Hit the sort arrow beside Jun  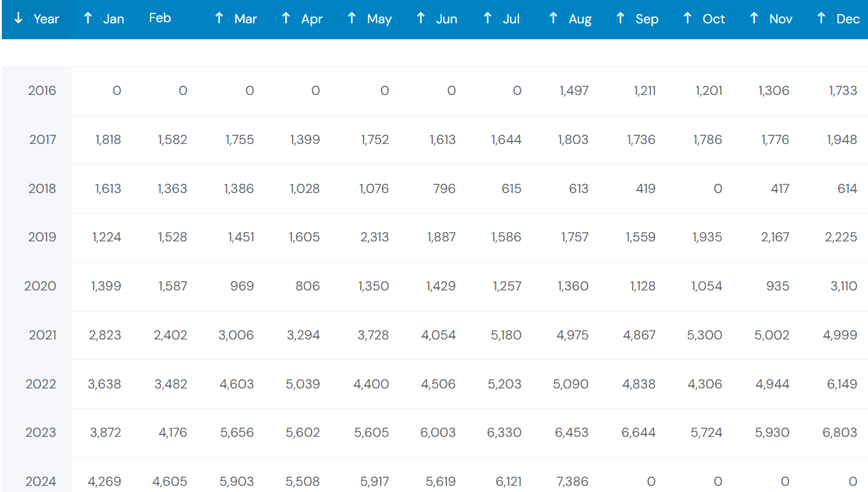click(421, 18)
